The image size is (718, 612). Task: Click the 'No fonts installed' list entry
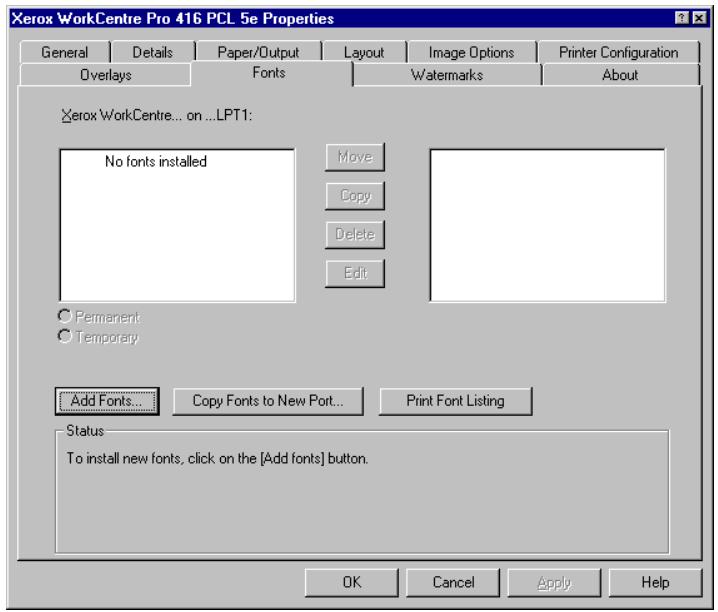point(156,161)
